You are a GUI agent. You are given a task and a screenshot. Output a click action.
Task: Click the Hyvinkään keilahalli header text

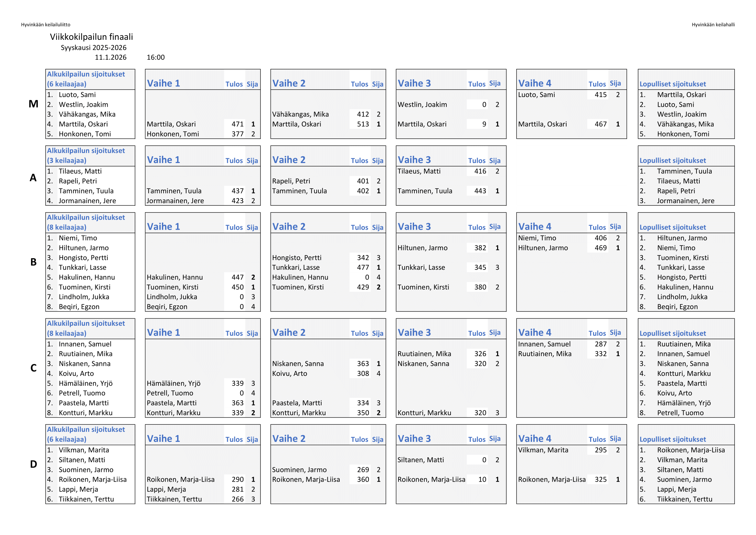pos(713,25)
